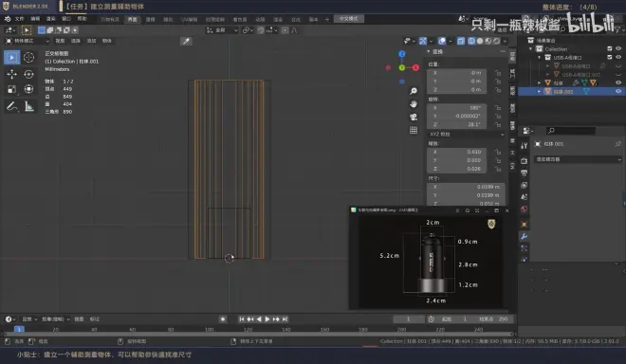Switch to material preview shading
Image resolution: width=626 pixels, height=364 pixels.
488,41
